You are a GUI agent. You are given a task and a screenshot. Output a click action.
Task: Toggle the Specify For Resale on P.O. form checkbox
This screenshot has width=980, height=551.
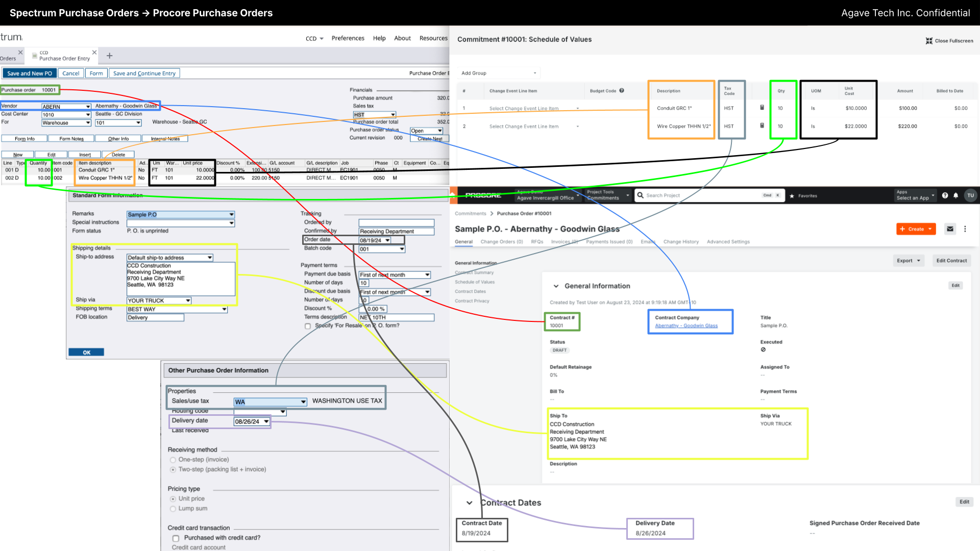[307, 325]
